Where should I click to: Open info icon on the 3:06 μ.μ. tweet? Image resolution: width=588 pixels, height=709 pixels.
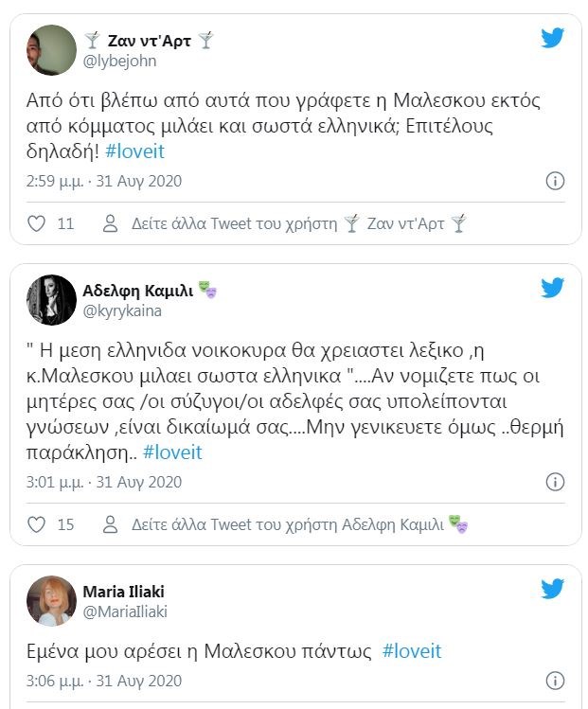(x=556, y=681)
